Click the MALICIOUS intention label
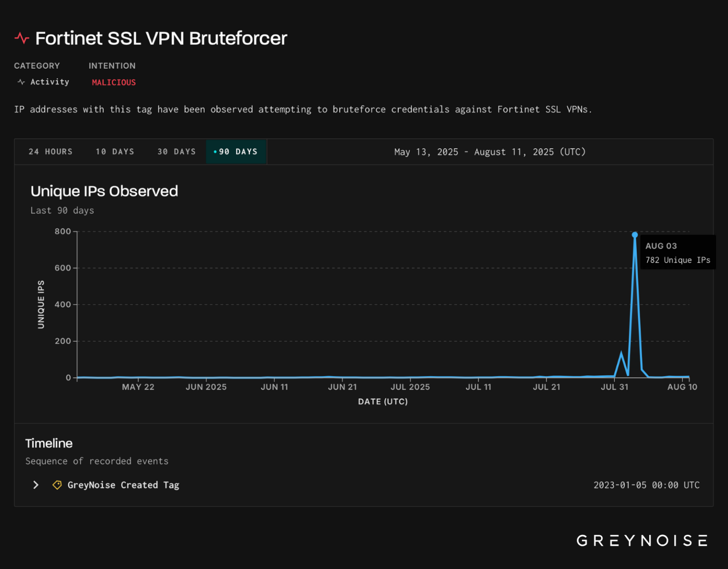This screenshot has width=728, height=569. coord(114,82)
